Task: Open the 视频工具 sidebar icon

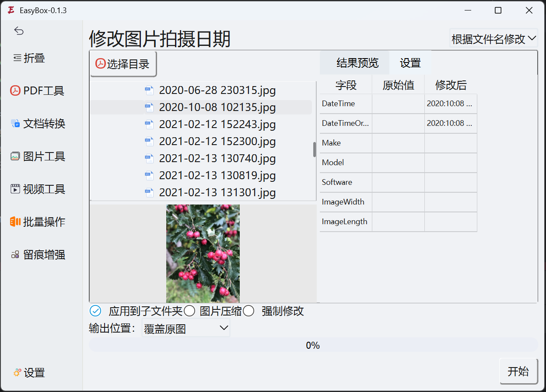Action: (x=15, y=189)
